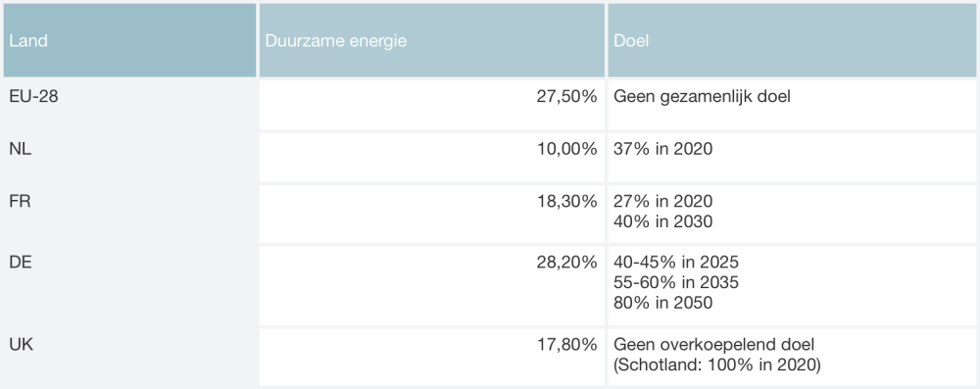This screenshot has height=389, width=980.
Task: Select the Geen gezamenlijk doel cell
Action: pyautogui.click(x=791, y=105)
